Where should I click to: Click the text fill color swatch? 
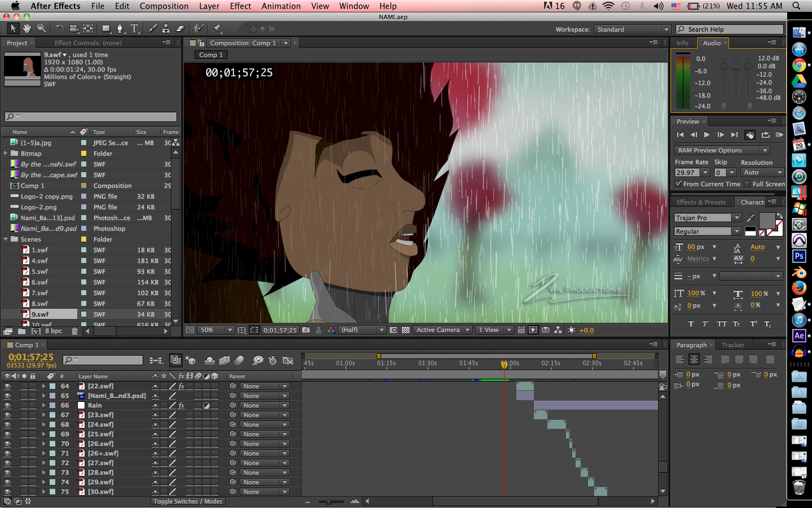pos(767,221)
